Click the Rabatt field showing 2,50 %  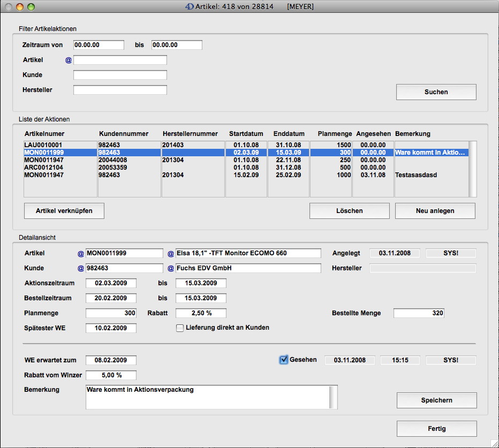201,313
